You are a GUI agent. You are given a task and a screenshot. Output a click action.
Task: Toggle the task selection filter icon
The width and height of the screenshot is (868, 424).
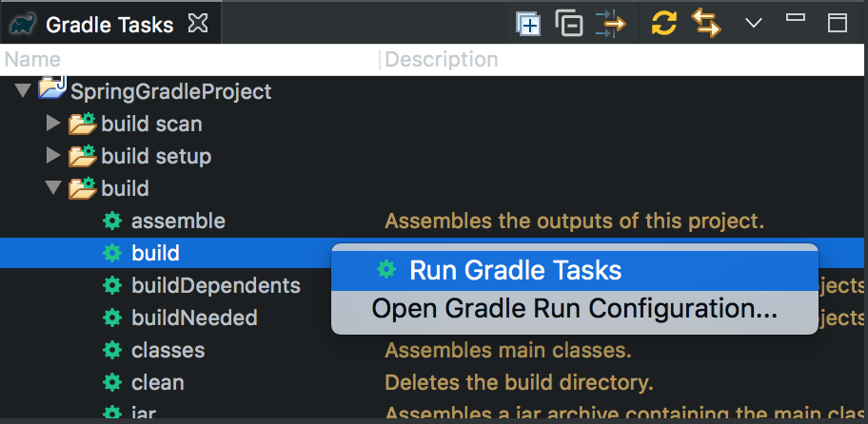click(x=610, y=24)
